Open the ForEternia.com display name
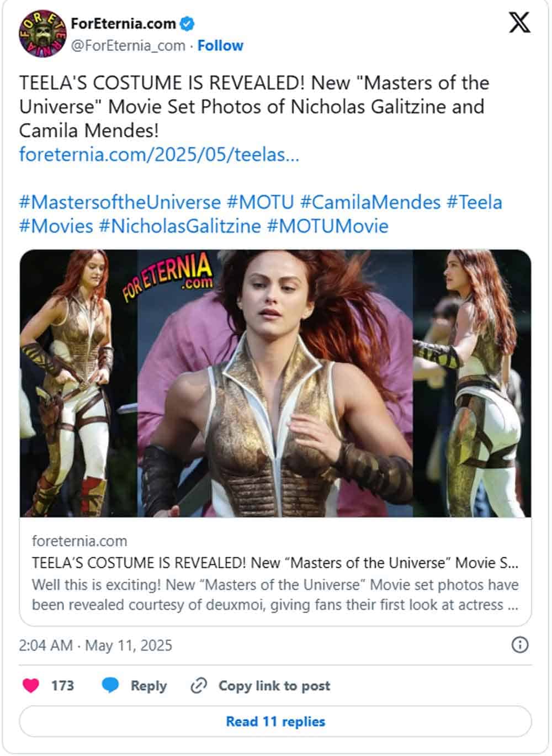 [123, 24]
